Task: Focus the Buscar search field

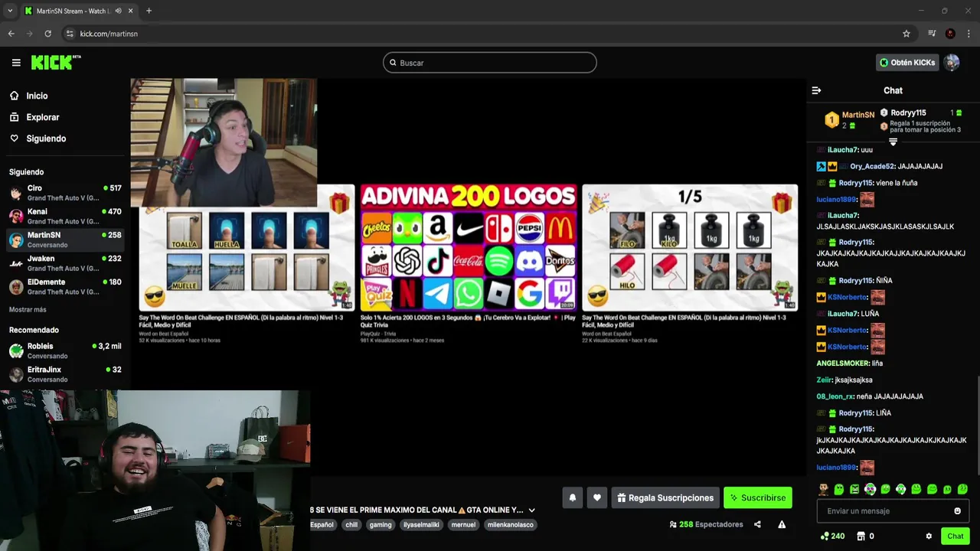Action: 490,63
